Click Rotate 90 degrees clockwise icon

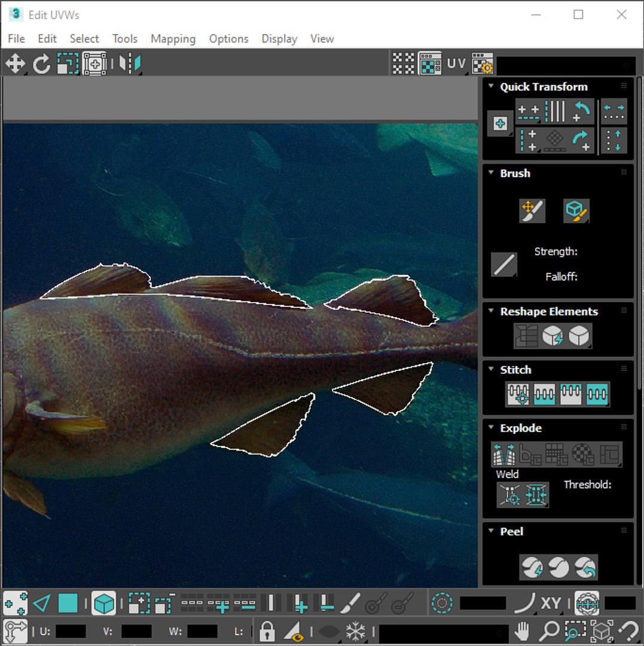coord(581,141)
